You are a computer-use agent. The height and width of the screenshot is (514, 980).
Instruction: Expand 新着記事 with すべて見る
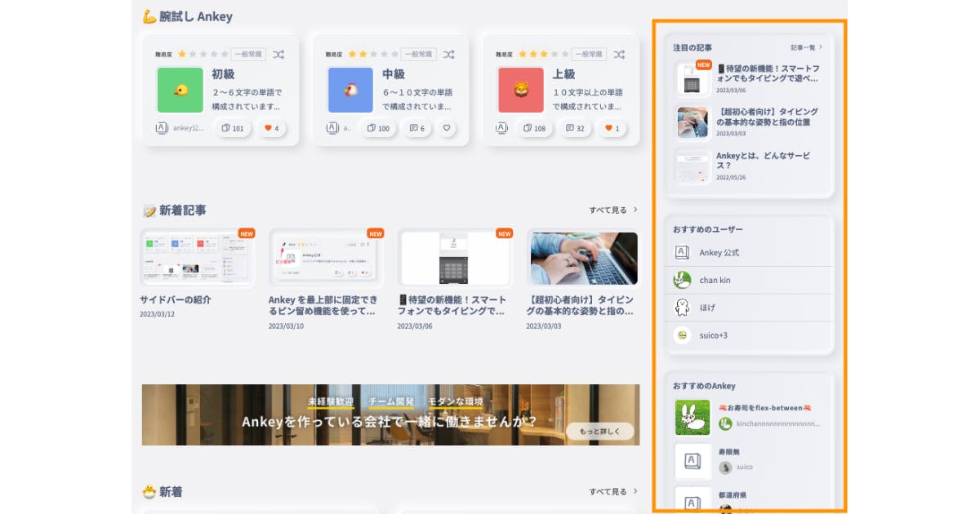tap(613, 210)
